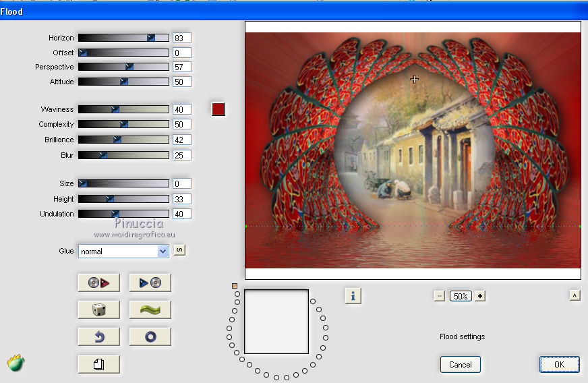
Task: Randomize settings with the dice button
Action: pos(99,310)
